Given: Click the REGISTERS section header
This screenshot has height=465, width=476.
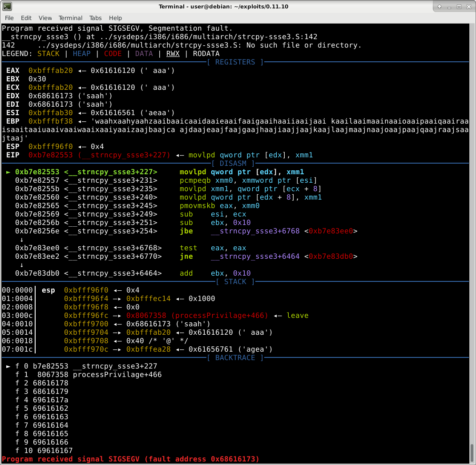Looking at the screenshot, I should click(235, 62).
